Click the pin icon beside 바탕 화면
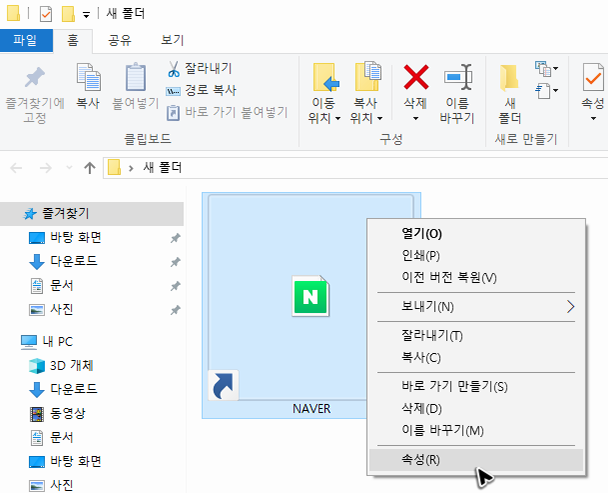Viewport: 608px width, 493px height. pyautogui.click(x=175, y=238)
